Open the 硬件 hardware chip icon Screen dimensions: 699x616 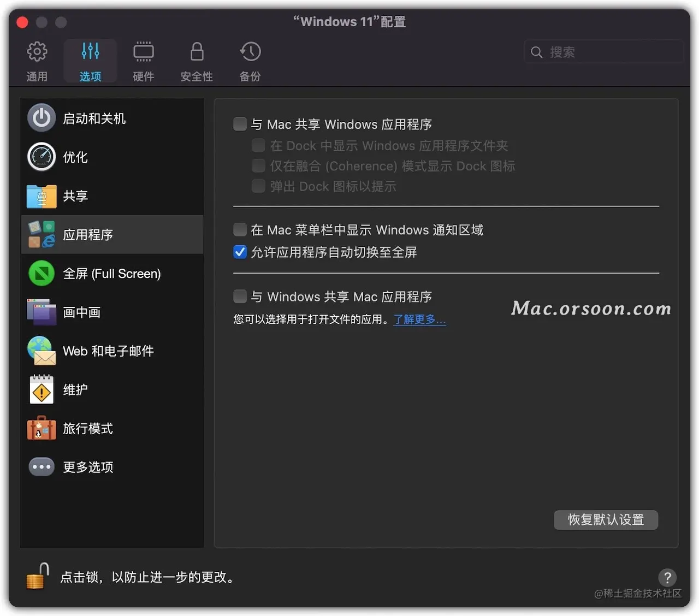tap(144, 52)
